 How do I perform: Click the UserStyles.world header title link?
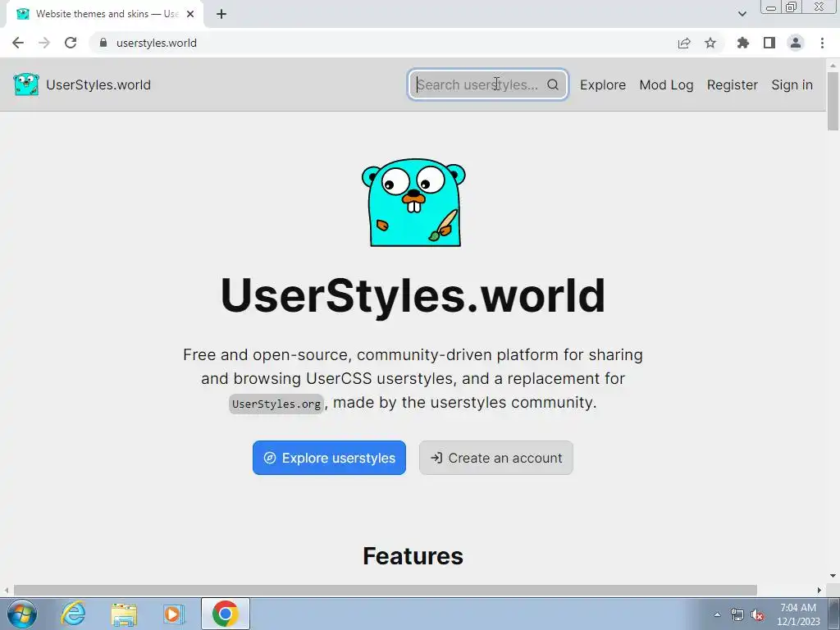98,84
